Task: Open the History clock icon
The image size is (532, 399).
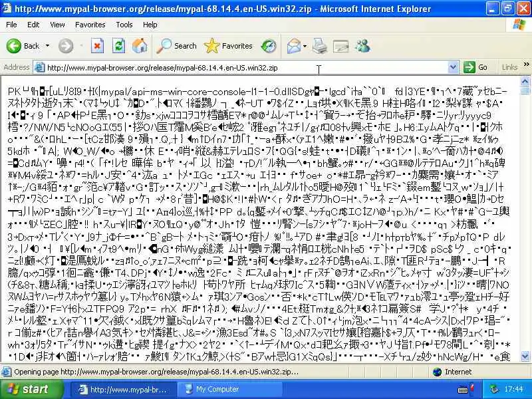Action: 269,46
